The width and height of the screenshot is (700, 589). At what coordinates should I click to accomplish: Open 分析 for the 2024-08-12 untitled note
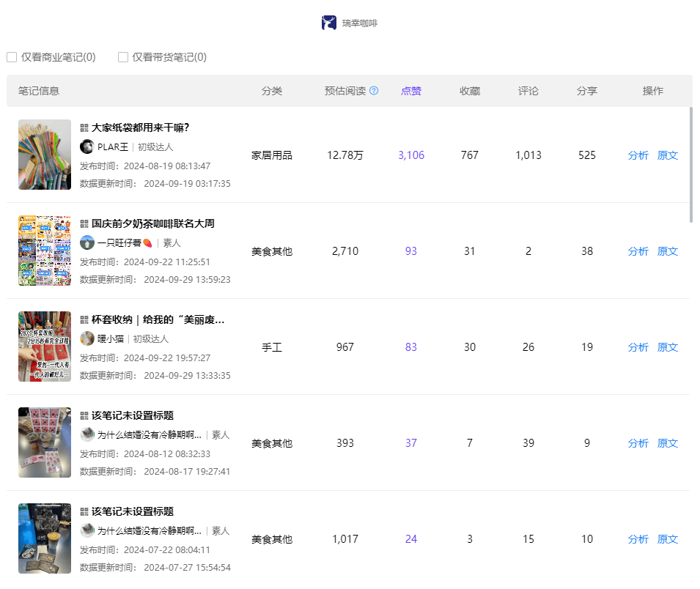tap(638, 443)
